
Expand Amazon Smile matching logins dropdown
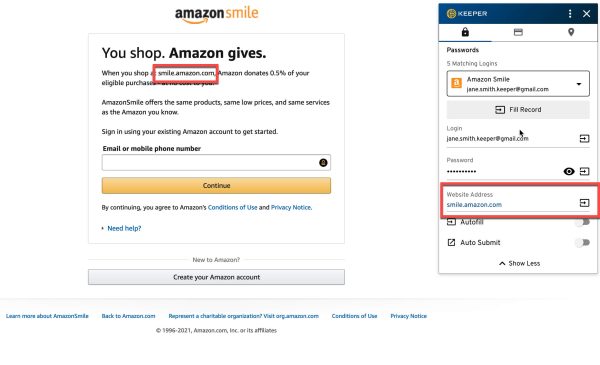point(518,84)
